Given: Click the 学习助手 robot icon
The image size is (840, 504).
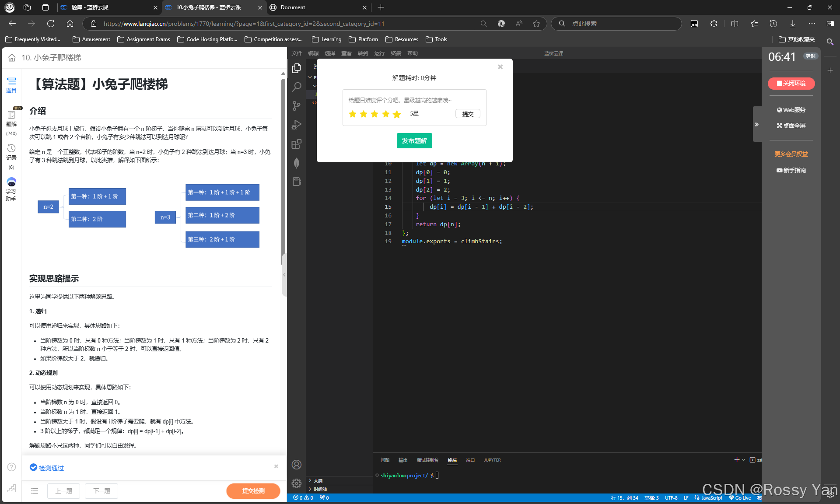Looking at the screenshot, I should pyautogui.click(x=11, y=182).
